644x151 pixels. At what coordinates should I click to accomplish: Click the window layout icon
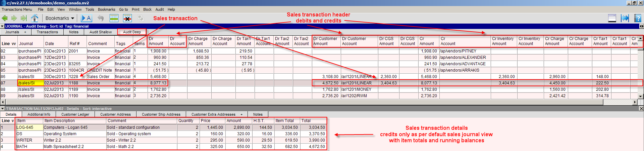point(612,18)
